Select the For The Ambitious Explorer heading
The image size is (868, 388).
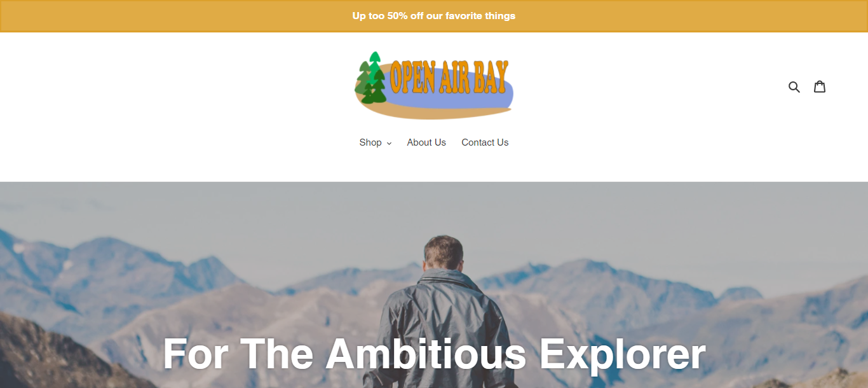(x=434, y=354)
